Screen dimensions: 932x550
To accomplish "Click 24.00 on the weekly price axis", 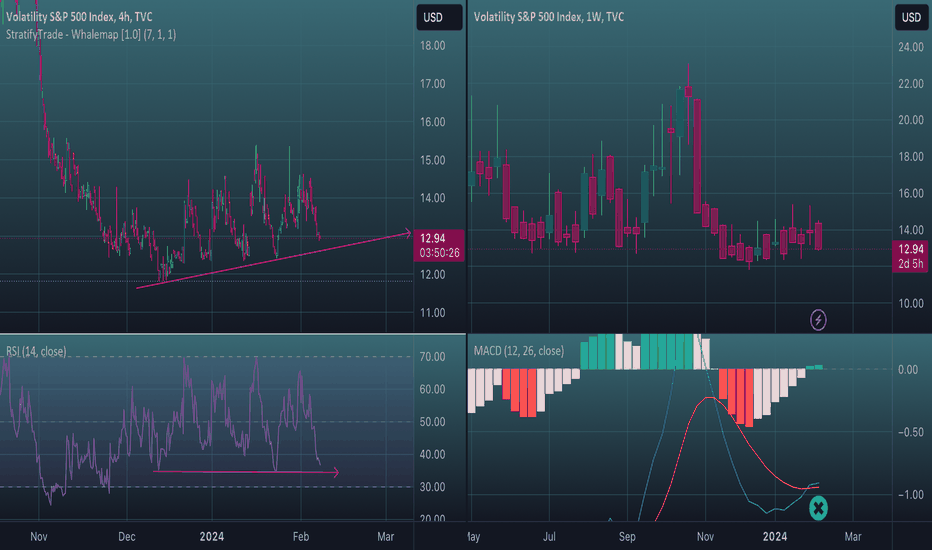I will pos(911,47).
